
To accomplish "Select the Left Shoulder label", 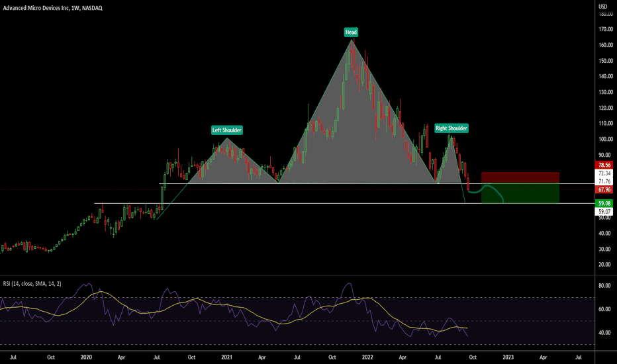I will click(x=226, y=130).
